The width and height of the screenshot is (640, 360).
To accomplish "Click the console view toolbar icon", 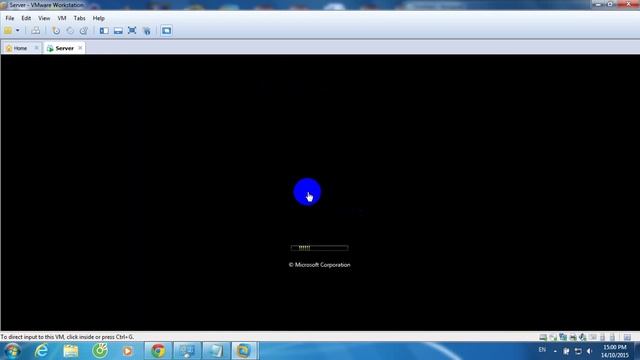I will point(166,31).
